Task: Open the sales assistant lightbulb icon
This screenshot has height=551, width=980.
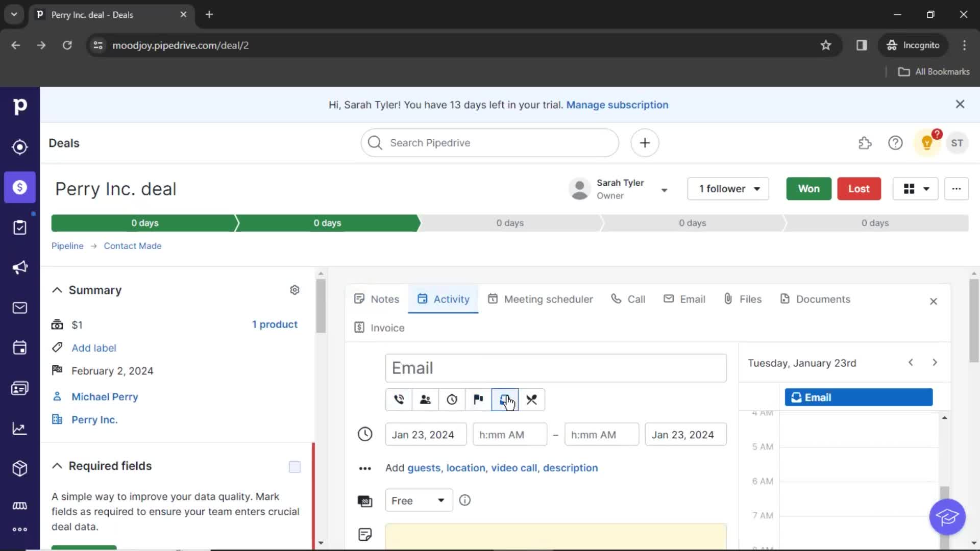Action: click(927, 143)
